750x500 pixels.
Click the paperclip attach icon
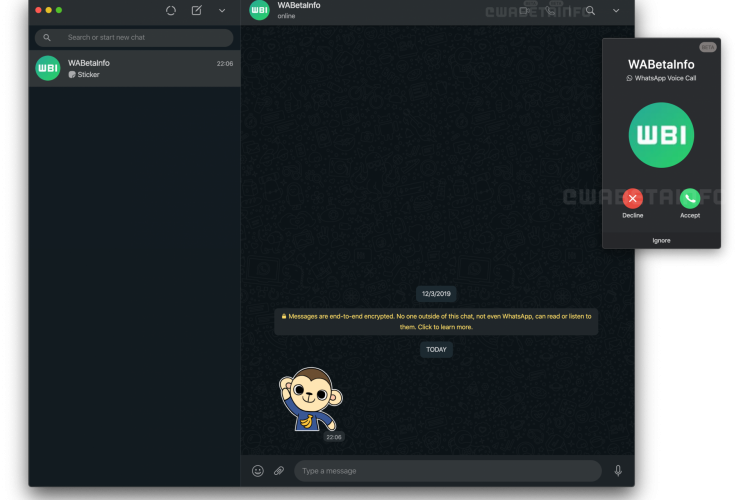[279, 471]
